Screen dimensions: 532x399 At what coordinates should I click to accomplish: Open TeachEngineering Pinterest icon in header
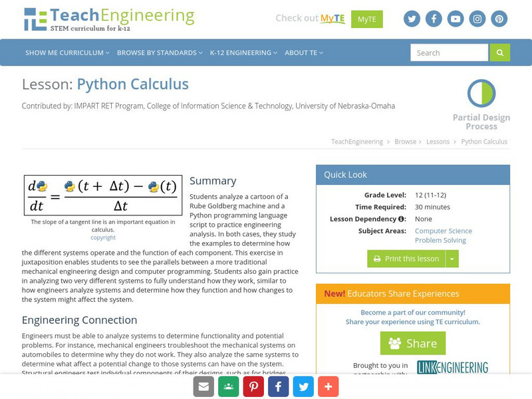499,19
